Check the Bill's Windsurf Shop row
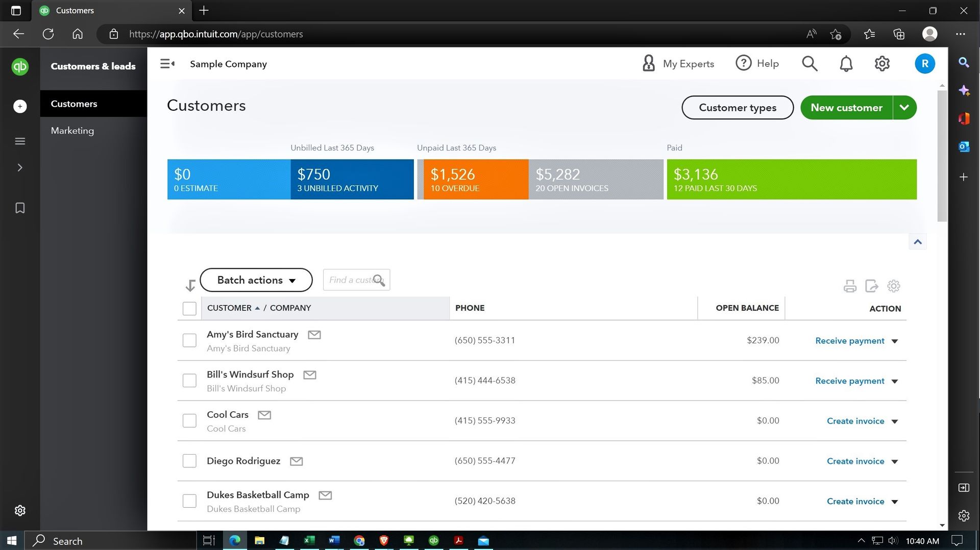The image size is (980, 550). point(189,380)
